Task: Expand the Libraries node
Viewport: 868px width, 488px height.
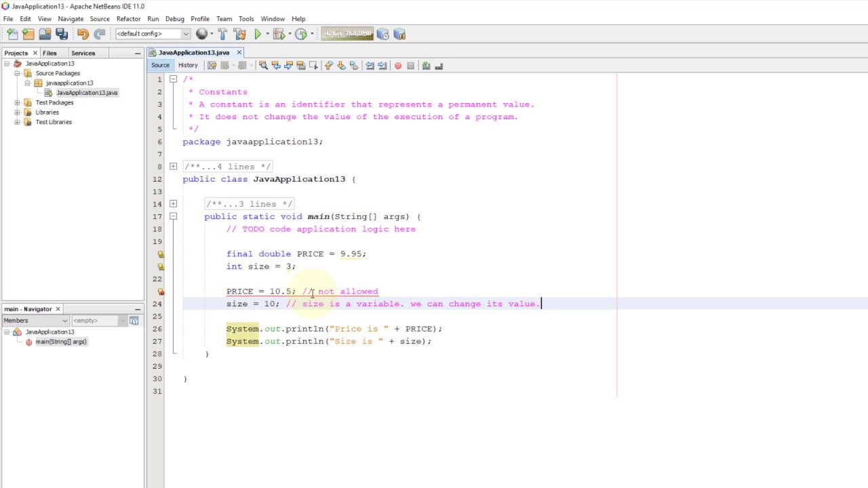Action: (x=18, y=113)
